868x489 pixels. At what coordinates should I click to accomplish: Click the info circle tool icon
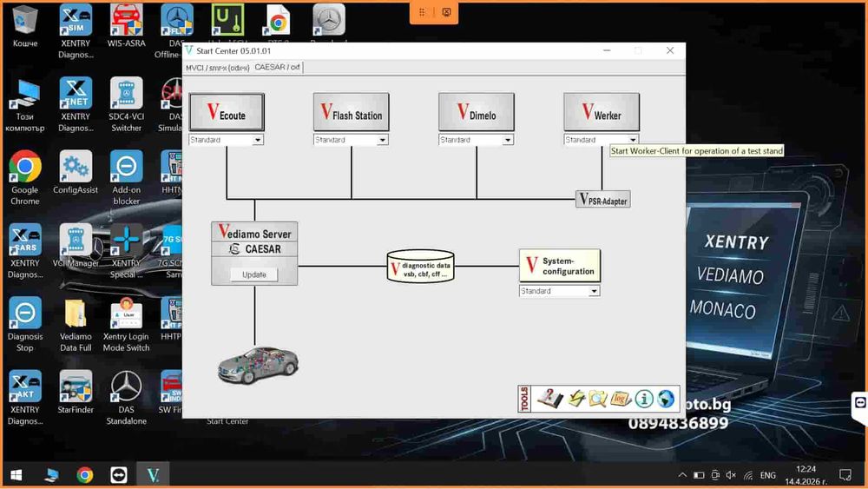tap(644, 398)
